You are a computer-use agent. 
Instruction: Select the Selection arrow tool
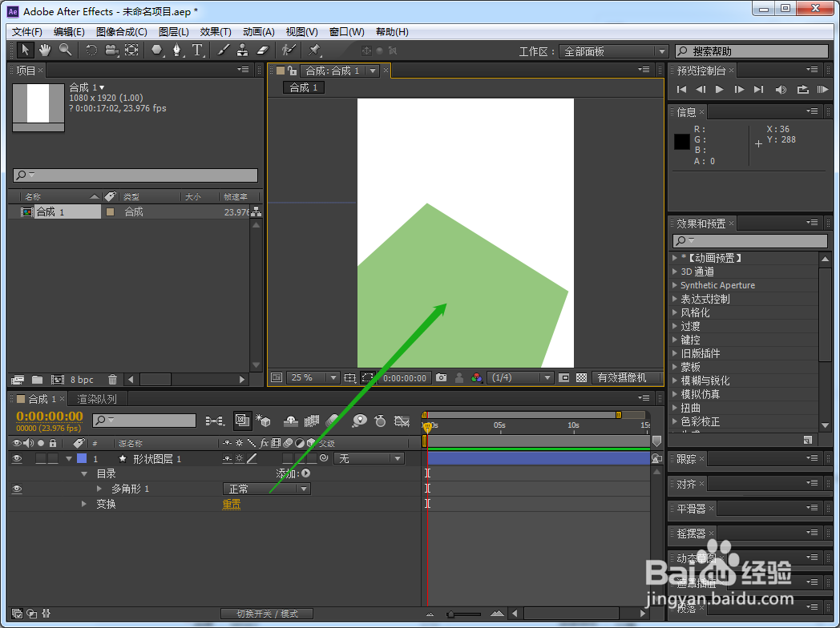25,50
